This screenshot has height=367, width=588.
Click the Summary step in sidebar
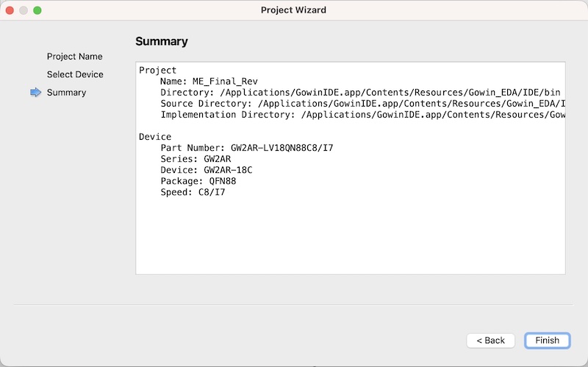(x=66, y=93)
